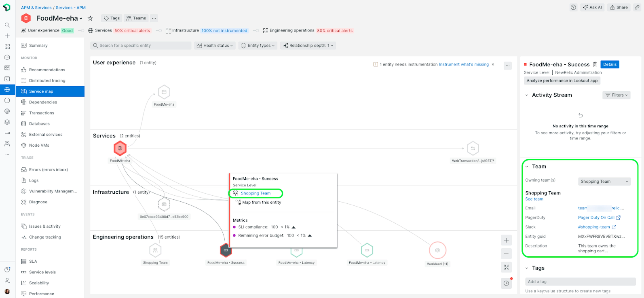This screenshot has width=644, height=298.
Task: Click the Share button
Action: 619,7
